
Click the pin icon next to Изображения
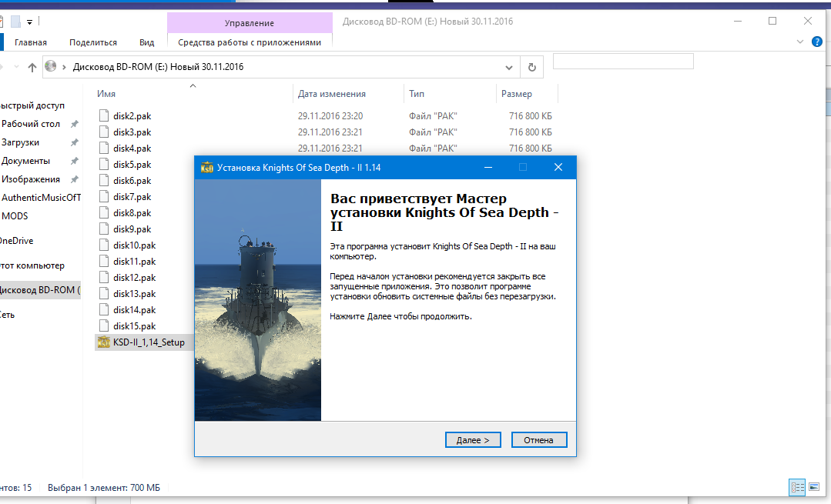point(75,179)
